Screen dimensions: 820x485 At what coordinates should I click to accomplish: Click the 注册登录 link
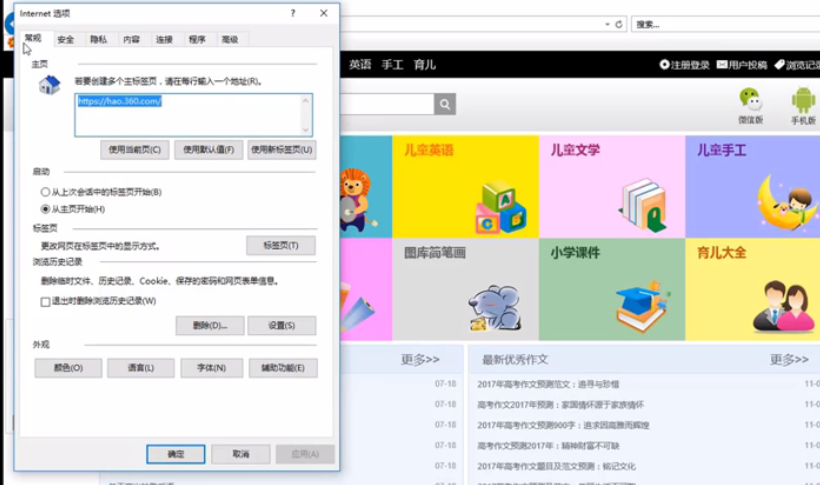click(685, 65)
